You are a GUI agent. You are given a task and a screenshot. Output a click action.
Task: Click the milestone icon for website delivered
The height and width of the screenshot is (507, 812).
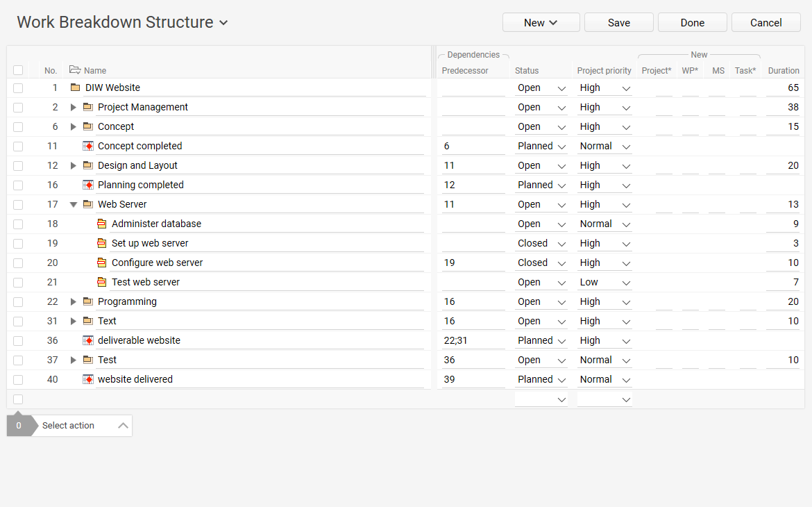coord(87,379)
